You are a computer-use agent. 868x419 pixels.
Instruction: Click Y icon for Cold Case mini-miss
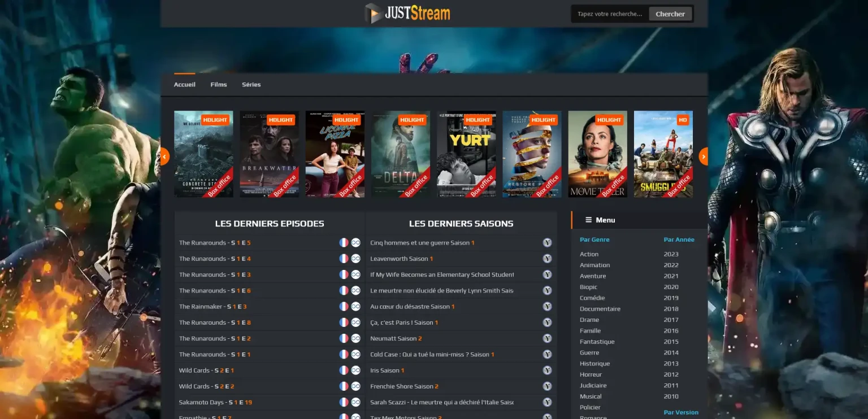(547, 354)
